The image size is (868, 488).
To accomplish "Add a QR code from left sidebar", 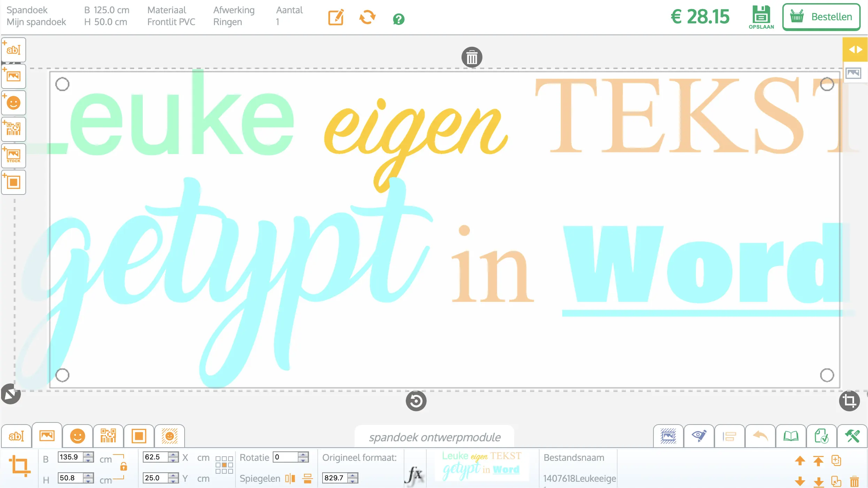I will click(x=14, y=129).
